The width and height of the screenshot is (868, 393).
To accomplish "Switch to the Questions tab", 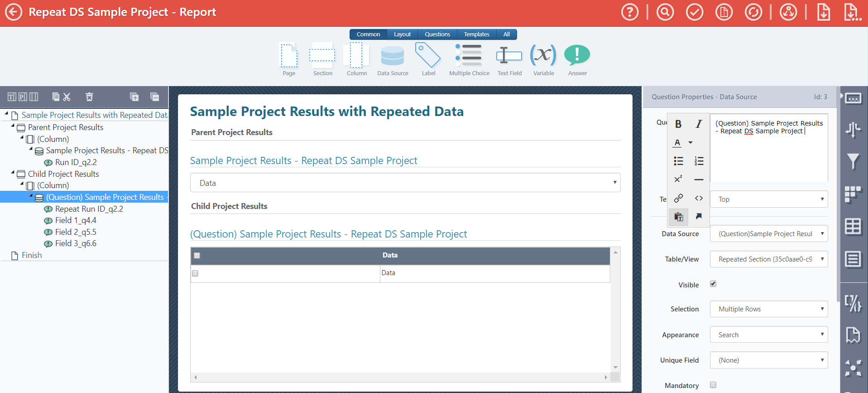I will (437, 34).
